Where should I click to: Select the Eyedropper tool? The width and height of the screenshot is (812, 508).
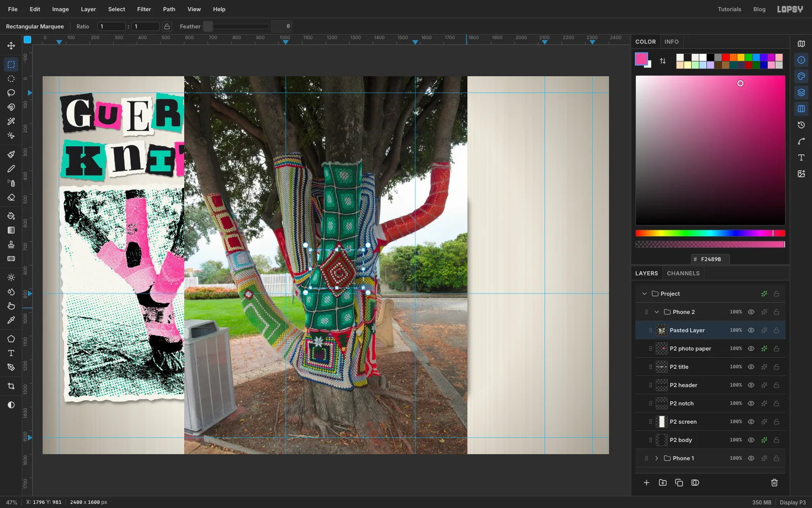point(11,320)
